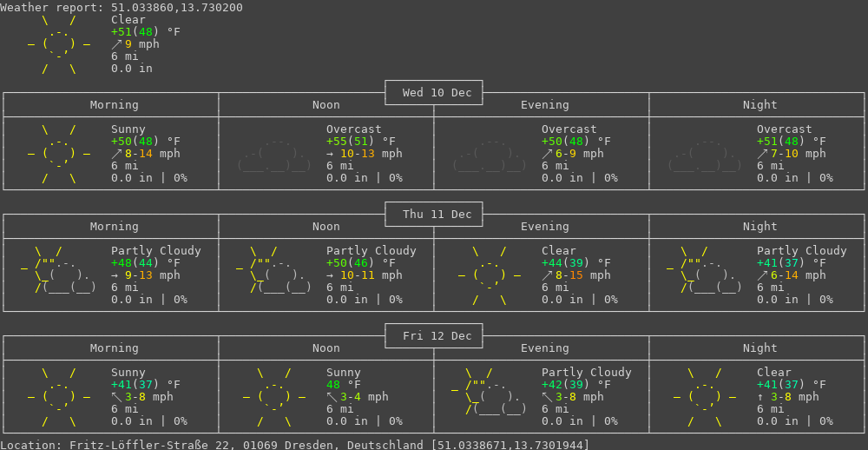Select the Thu 11 Dec date header
This screenshot has height=450, width=868.
(x=434, y=215)
